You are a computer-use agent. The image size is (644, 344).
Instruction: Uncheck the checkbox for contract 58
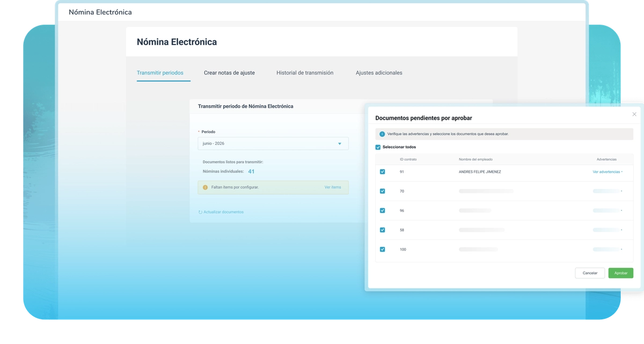[x=383, y=230]
